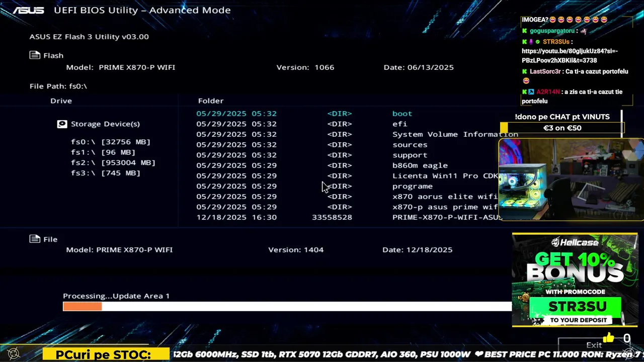The width and height of the screenshot is (644, 362).
Task: Click the webcam video overlay
Action: point(571,179)
